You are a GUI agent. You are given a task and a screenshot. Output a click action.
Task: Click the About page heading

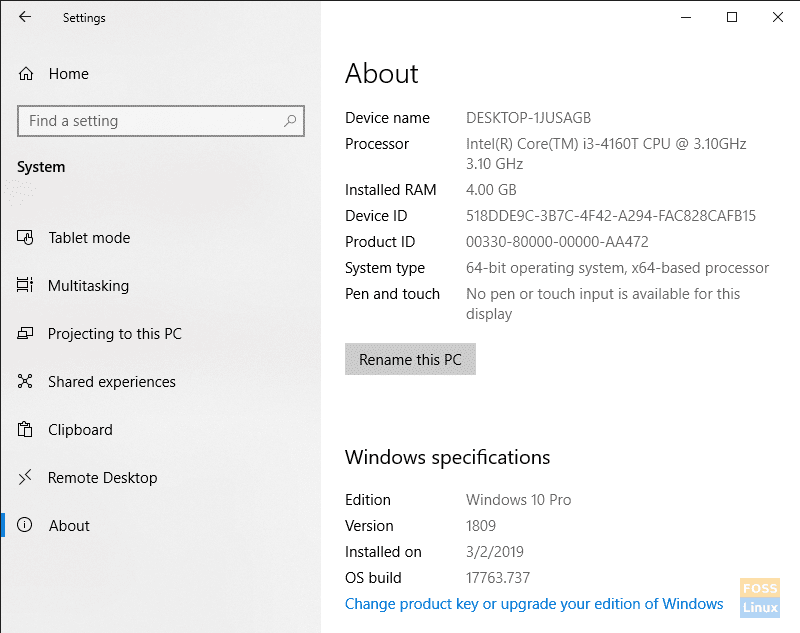(x=382, y=73)
